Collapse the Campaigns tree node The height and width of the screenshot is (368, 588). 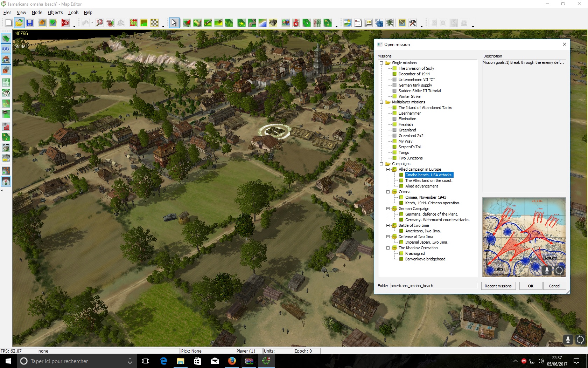(381, 164)
